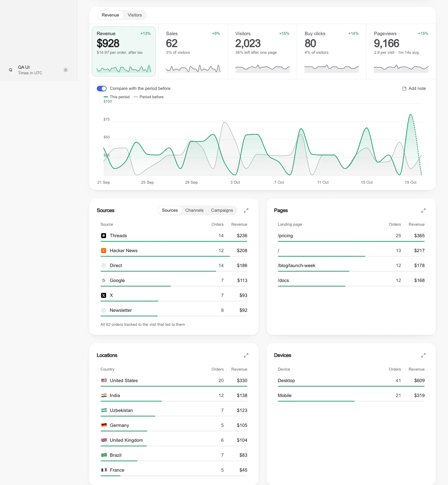Switch to the Visitors view toggle
The image size is (448, 485).
click(x=135, y=15)
